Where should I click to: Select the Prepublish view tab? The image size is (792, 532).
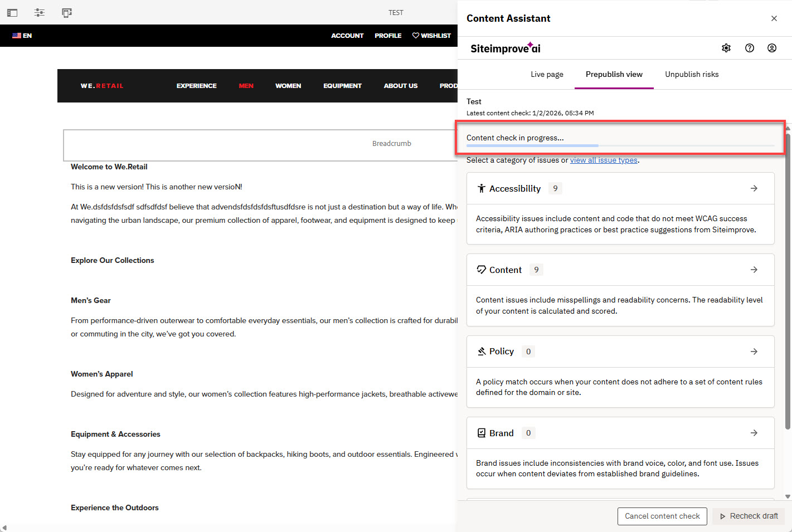(614, 74)
